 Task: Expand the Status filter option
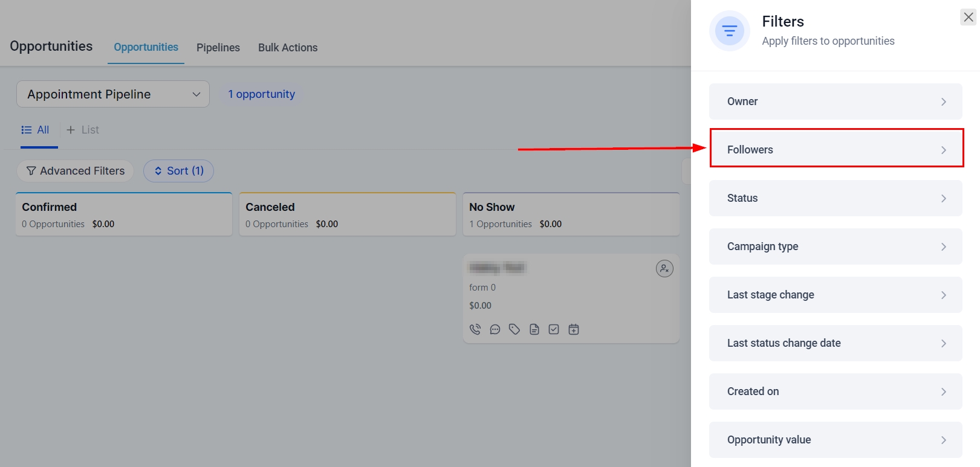[836, 198]
